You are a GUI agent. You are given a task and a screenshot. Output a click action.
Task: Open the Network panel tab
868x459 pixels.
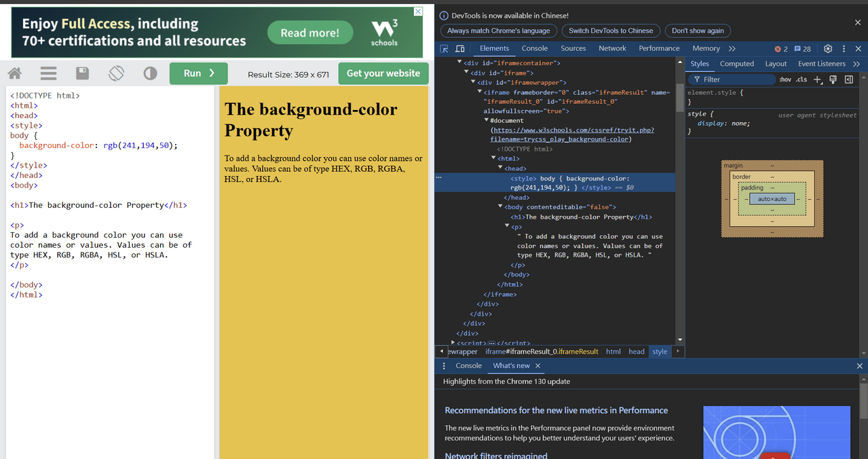(612, 48)
